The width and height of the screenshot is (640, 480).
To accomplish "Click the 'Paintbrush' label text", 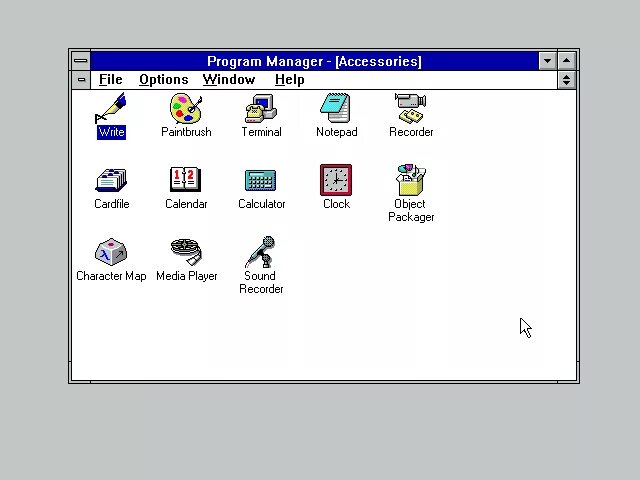I will (186, 132).
